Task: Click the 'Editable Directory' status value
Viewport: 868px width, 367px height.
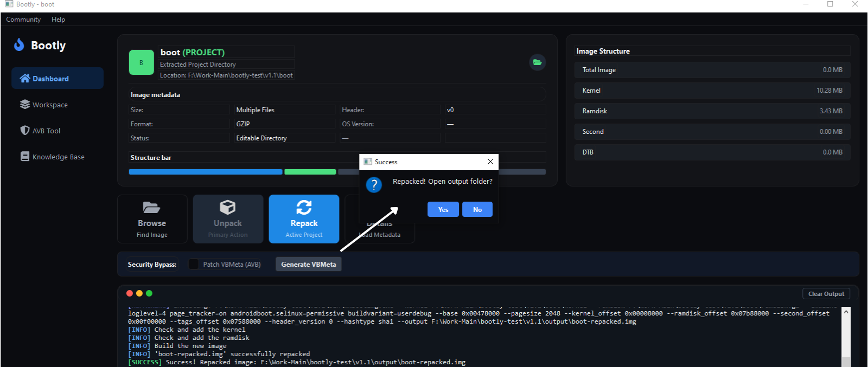Action: [261, 138]
